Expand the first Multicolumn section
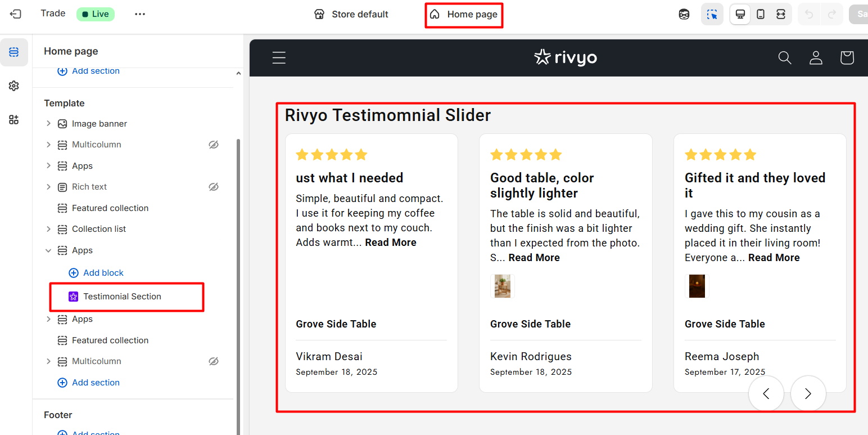Image resolution: width=868 pixels, height=435 pixels. [48, 145]
